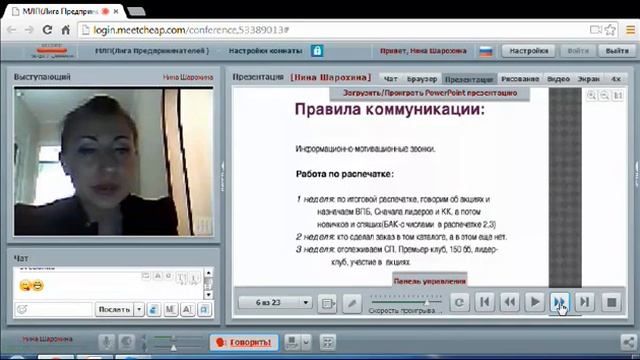Click the room lock icon
This screenshot has height=360, width=640.
tap(317, 51)
